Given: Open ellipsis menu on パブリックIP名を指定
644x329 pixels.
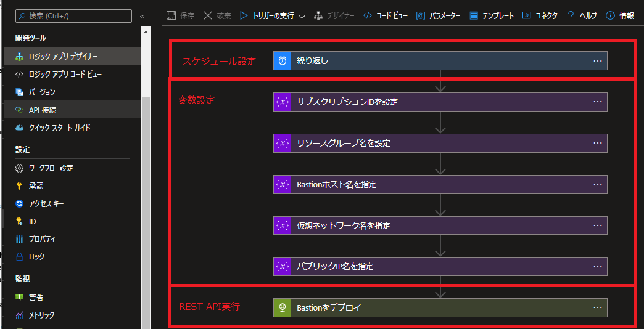Looking at the screenshot, I should click(598, 266).
